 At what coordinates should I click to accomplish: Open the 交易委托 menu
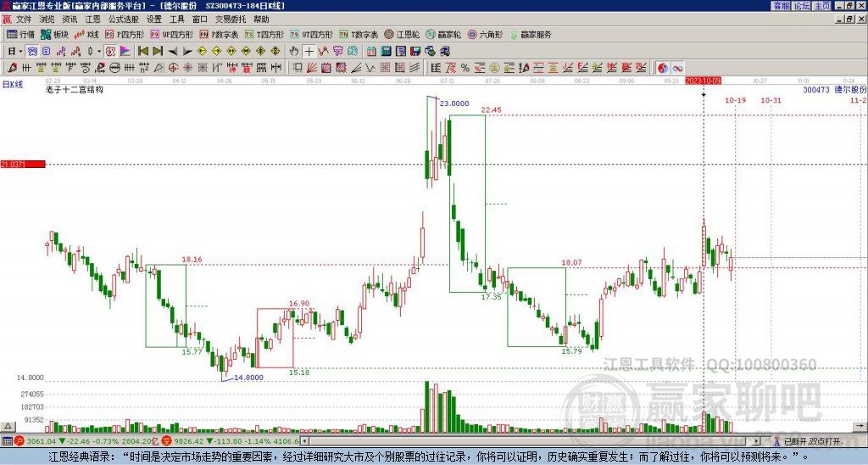(231, 20)
